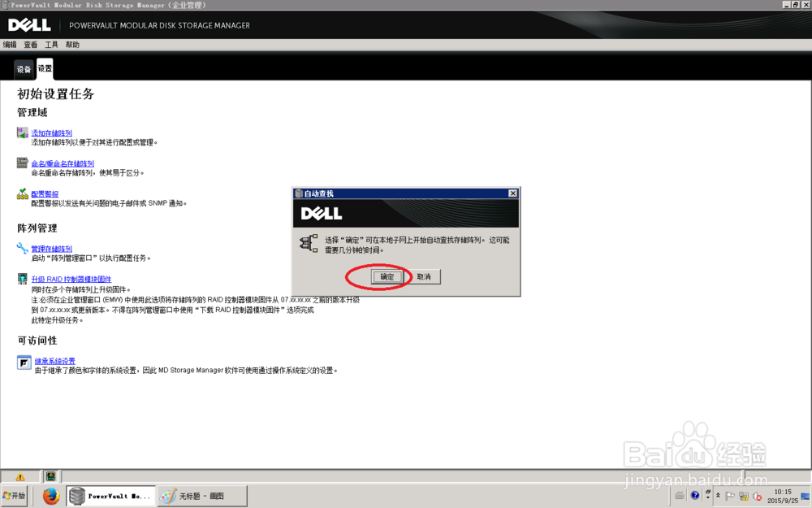Click the 可访问性 section heading
This screenshot has width=812, height=508.
[x=37, y=341]
